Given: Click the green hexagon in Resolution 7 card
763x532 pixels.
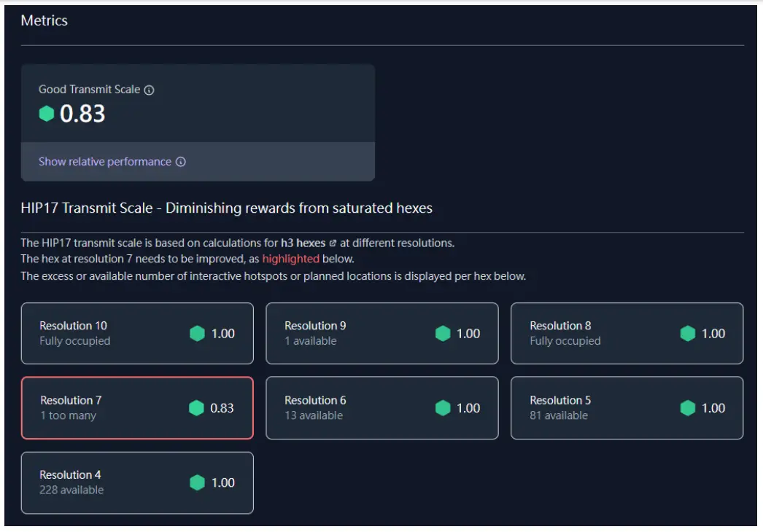Looking at the screenshot, I should coord(196,408).
